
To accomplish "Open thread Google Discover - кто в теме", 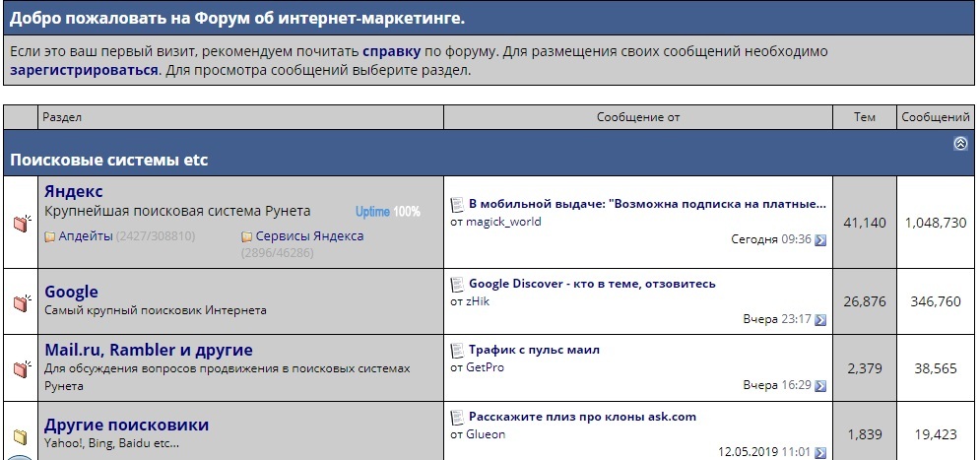I will (x=593, y=284).
